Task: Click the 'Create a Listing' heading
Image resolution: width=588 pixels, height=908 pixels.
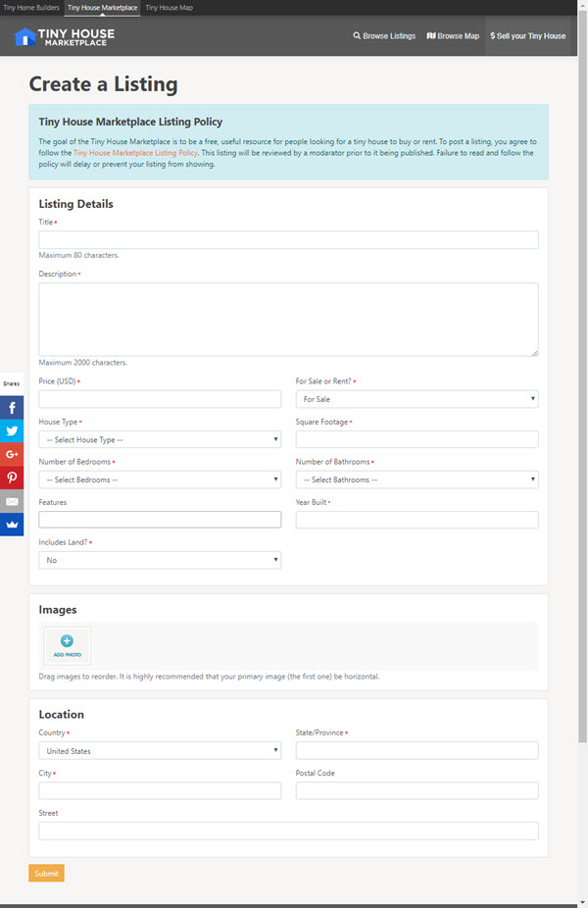Action: 103,84
